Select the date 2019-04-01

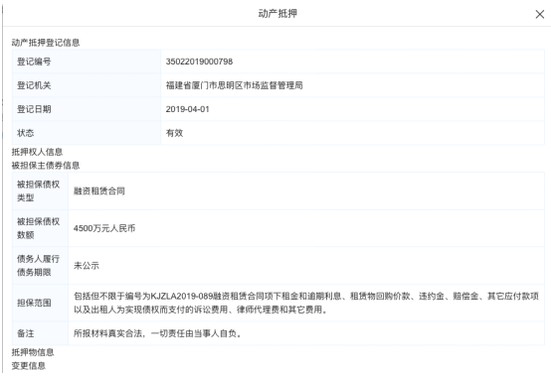point(187,109)
